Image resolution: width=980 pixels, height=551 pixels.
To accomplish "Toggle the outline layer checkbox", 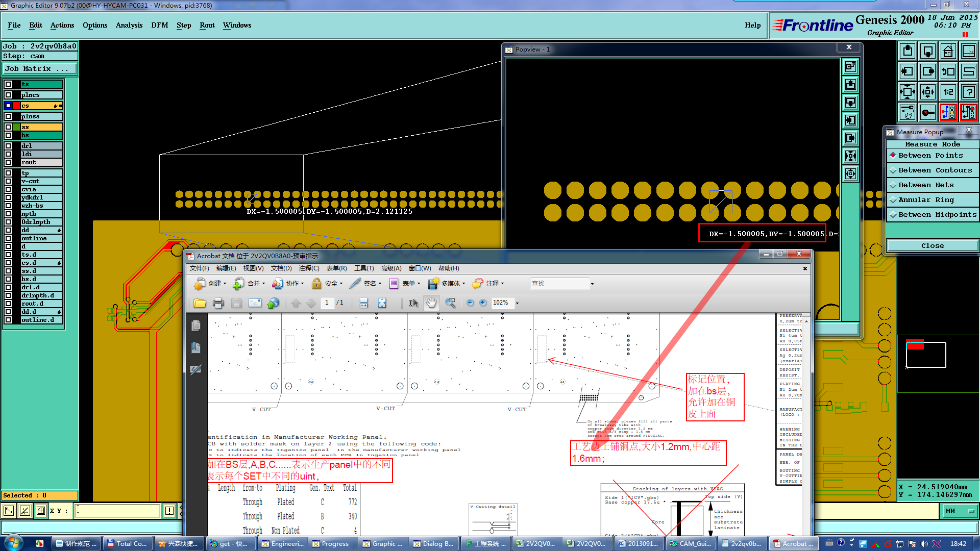I will (x=8, y=238).
